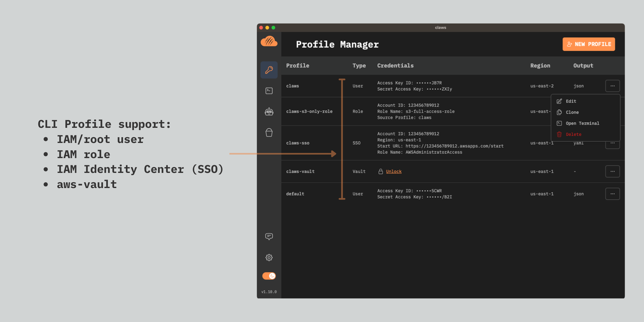Click the Region column header
Viewport: 644px width, 322px height.
[540, 65]
